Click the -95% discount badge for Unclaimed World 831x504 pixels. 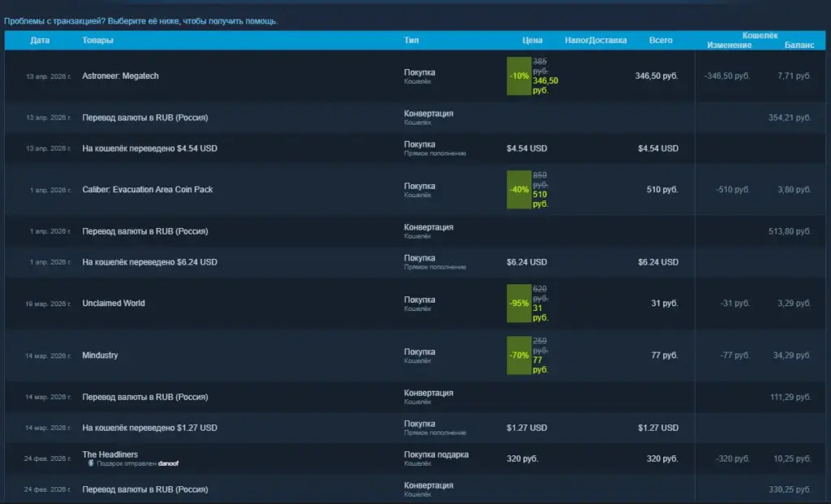click(519, 304)
